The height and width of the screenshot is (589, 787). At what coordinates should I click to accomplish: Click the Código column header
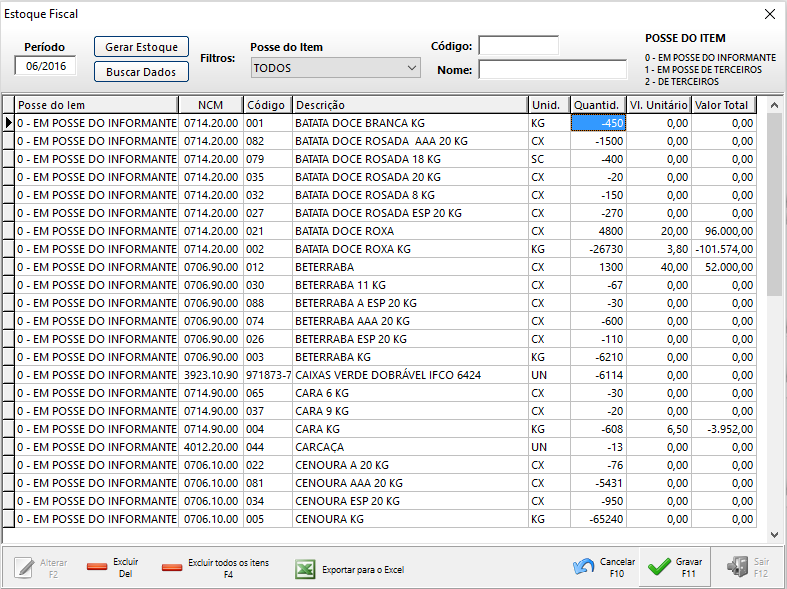pyautogui.click(x=268, y=105)
